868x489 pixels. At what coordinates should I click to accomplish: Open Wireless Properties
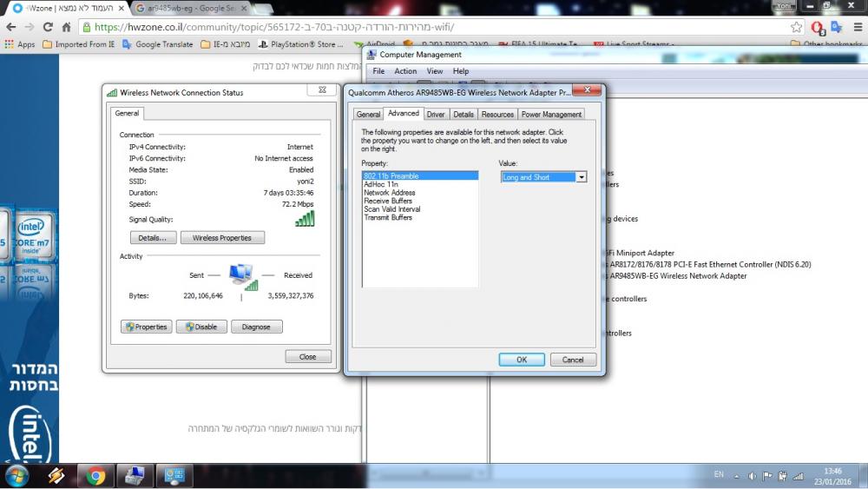tap(222, 238)
